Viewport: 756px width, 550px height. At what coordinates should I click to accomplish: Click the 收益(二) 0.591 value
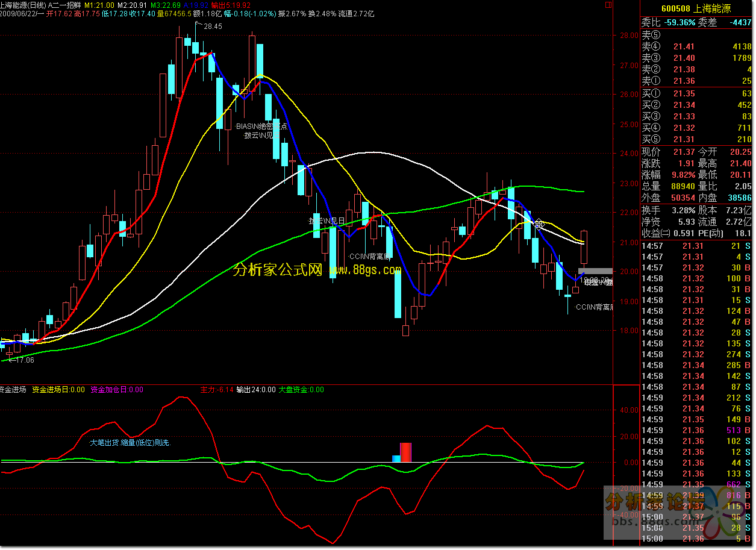pos(683,233)
